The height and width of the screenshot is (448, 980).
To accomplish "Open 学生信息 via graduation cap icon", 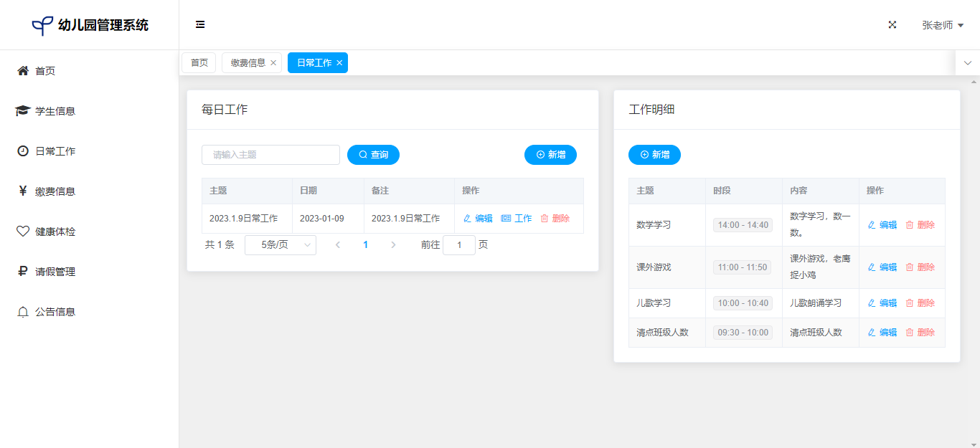I will [23, 111].
